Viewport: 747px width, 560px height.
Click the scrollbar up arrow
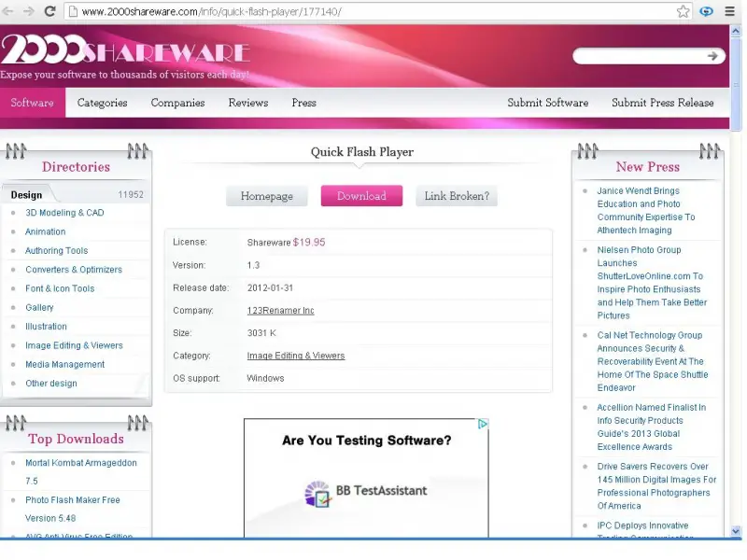point(736,32)
